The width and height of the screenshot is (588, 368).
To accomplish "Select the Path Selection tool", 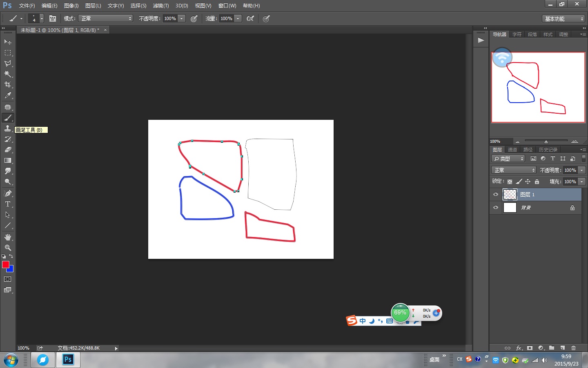I will coord(8,215).
